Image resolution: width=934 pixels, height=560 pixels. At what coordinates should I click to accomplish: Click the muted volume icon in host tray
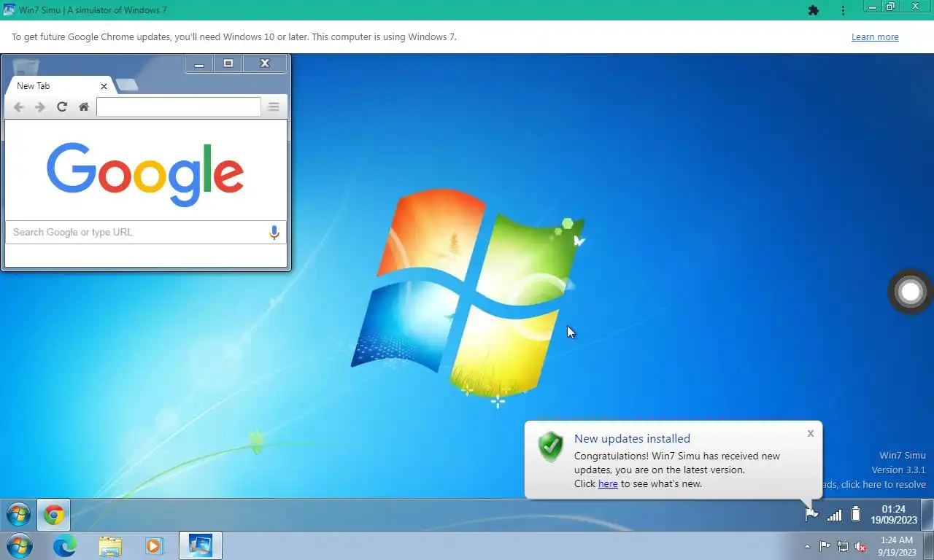[860, 546]
